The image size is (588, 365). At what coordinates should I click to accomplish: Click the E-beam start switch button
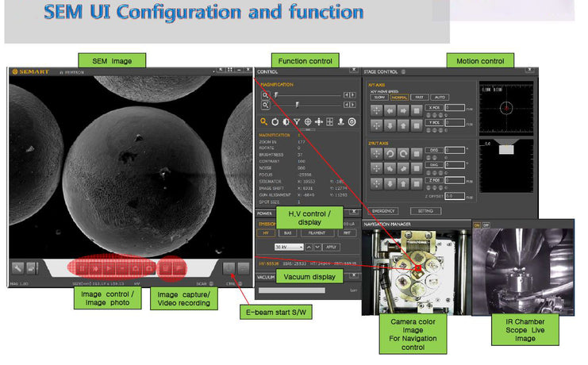click(x=229, y=268)
